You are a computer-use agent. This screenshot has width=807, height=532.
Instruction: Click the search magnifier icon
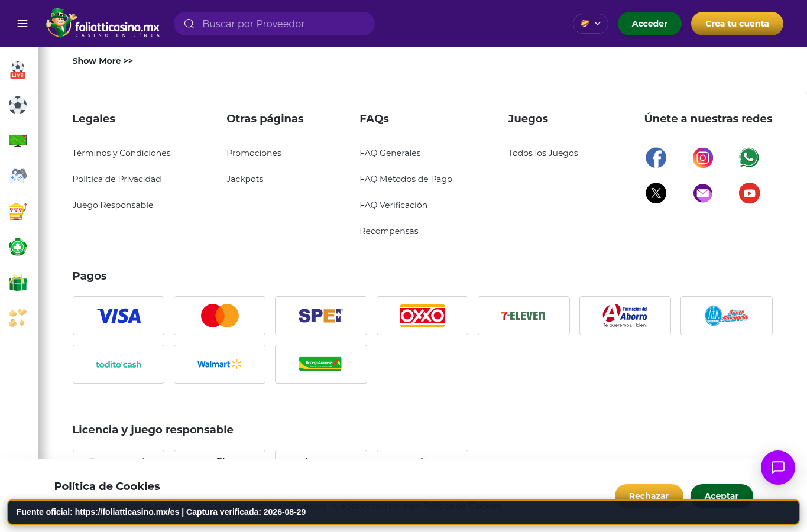pyautogui.click(x=189, y=24)
